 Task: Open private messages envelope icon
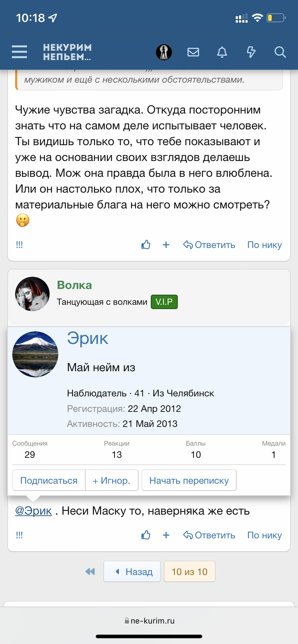(x=193, y=52)
